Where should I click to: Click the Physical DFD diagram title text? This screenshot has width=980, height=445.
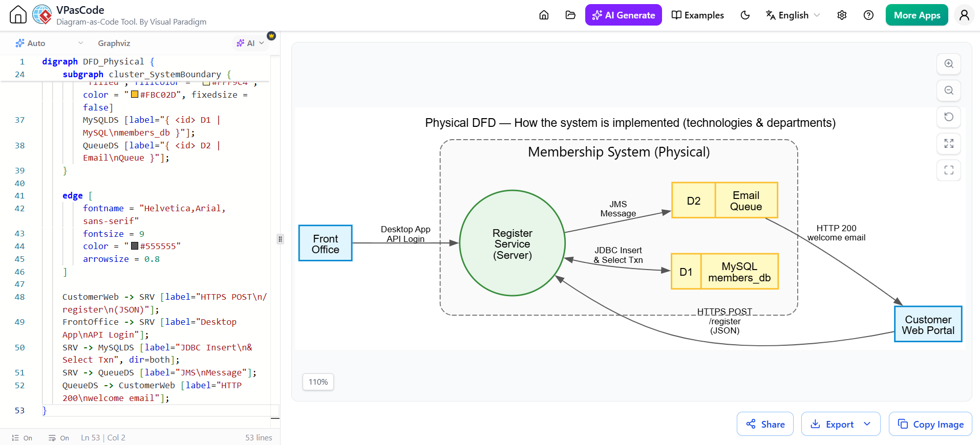pyautogui.click(x=630, y=123)
